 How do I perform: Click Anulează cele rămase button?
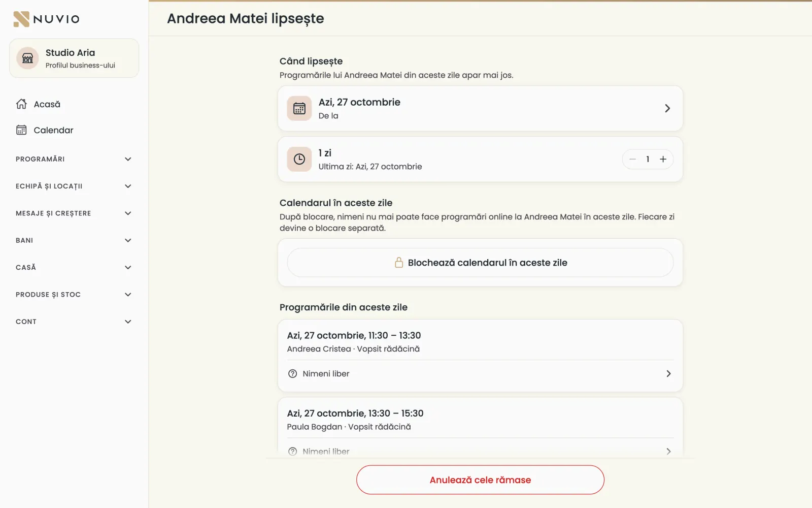[480, 480]
